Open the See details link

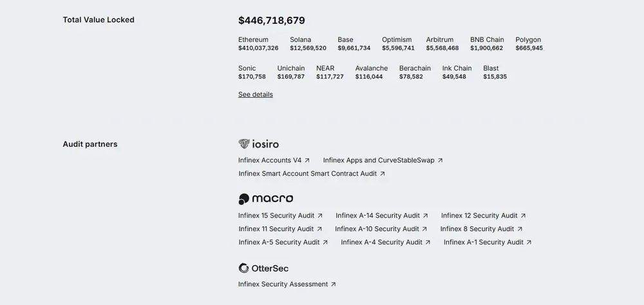256,95
